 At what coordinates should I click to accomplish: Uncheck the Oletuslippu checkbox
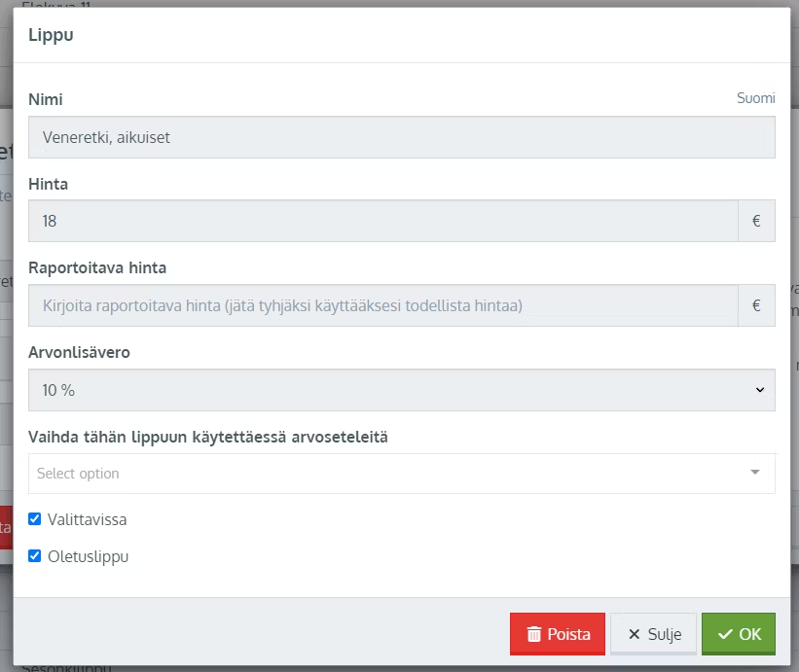[x=35, y=556]
